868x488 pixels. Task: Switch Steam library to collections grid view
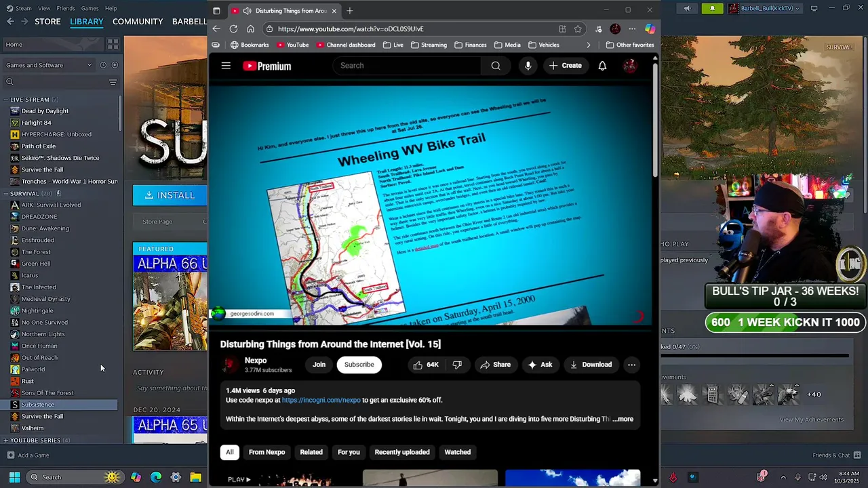(x=113, y=44)
